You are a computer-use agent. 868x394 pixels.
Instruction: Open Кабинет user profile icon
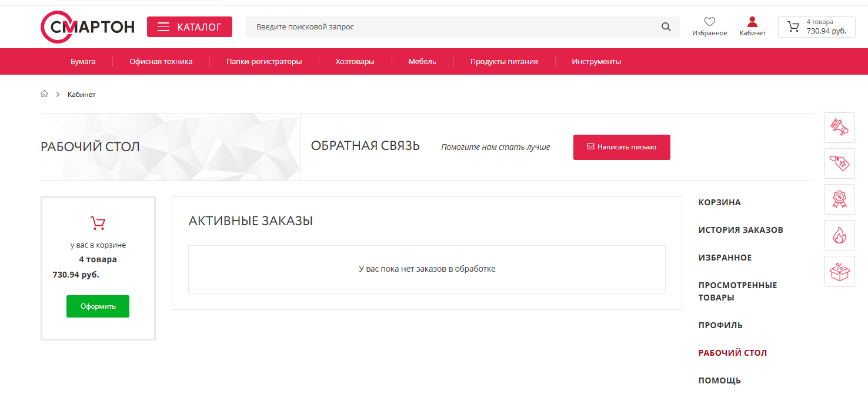[752, 22]
